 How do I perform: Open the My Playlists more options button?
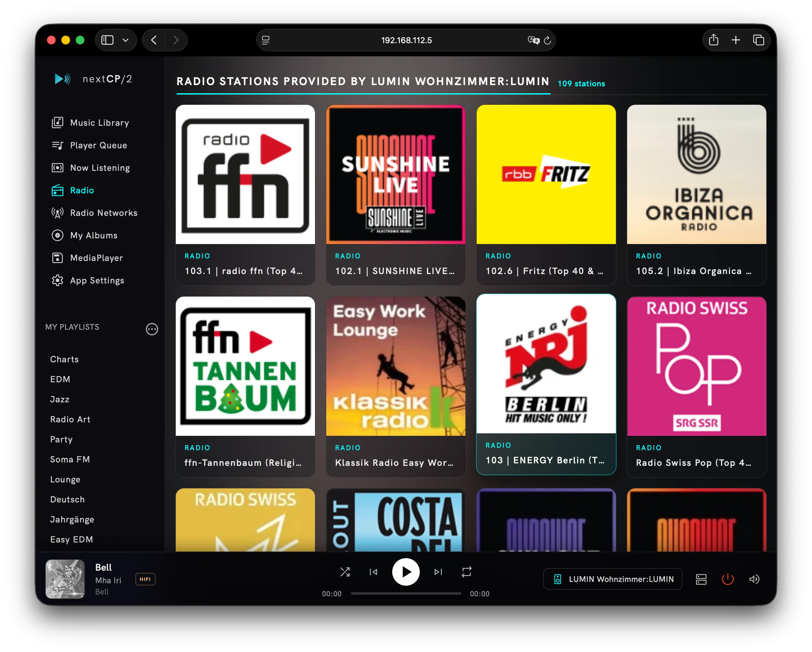(152, 329)
